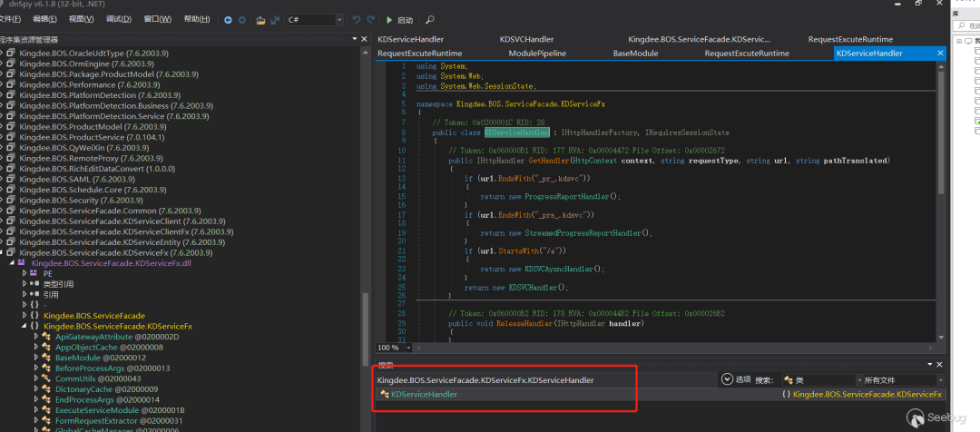Click the code editor vertical scrollbar
The height and width of the screenshot is (432, 980).
click(939, 127)
